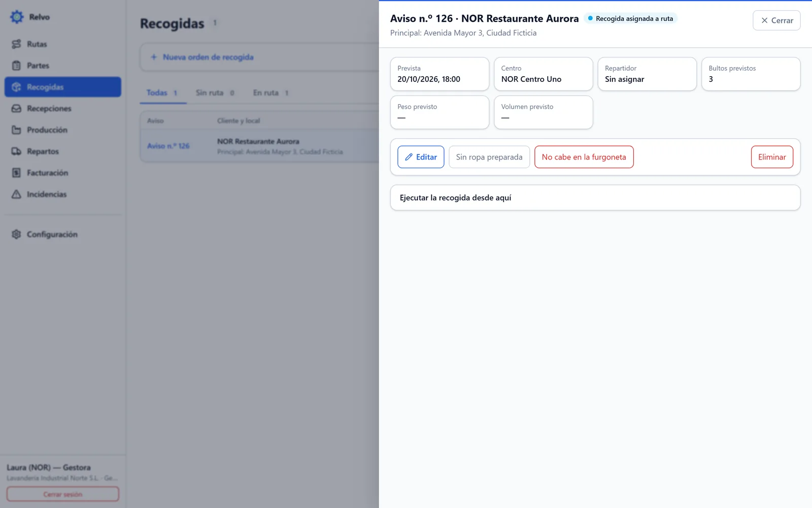Open the Recepciones inbox icon
The image size is (812, 508).
pos(16,108)
